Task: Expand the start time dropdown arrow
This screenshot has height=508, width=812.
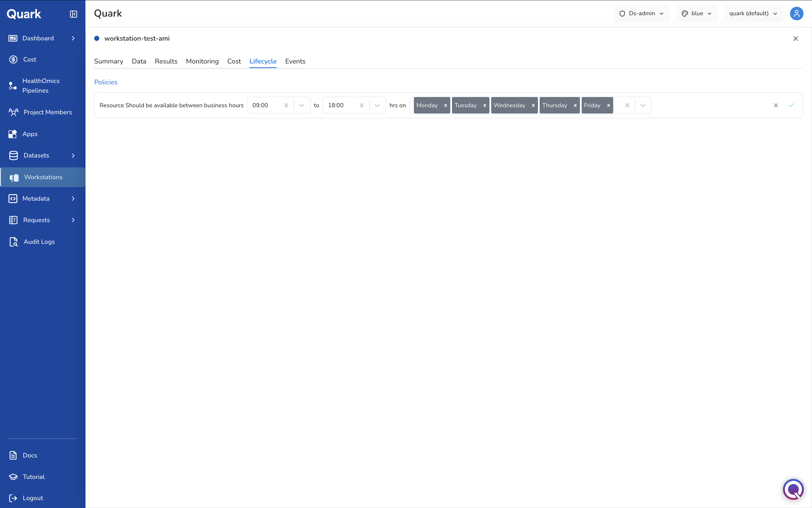Action: point(302,105)
